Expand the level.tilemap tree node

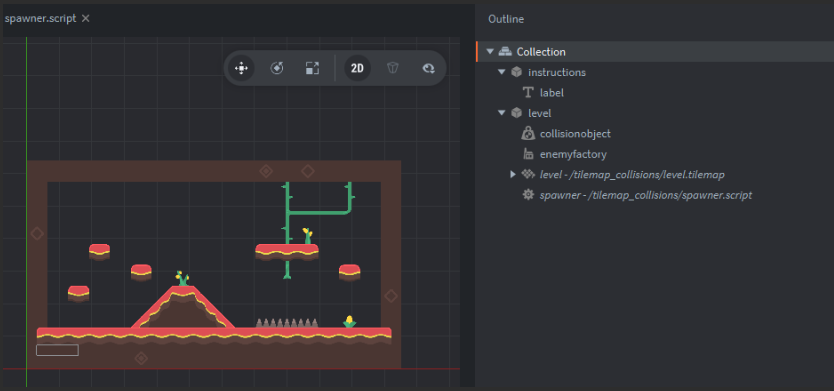tap(513, 174)
